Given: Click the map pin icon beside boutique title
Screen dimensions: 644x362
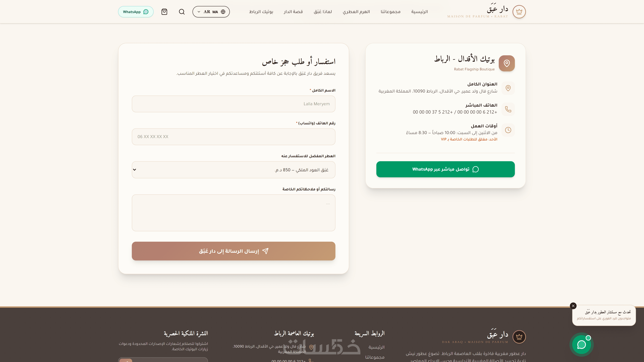Looking at the screenshot, I should [507, 63].
